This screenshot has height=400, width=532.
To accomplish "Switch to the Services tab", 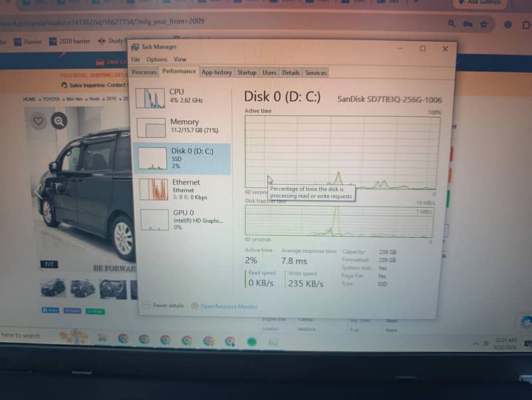I will [x=315, y=72].
